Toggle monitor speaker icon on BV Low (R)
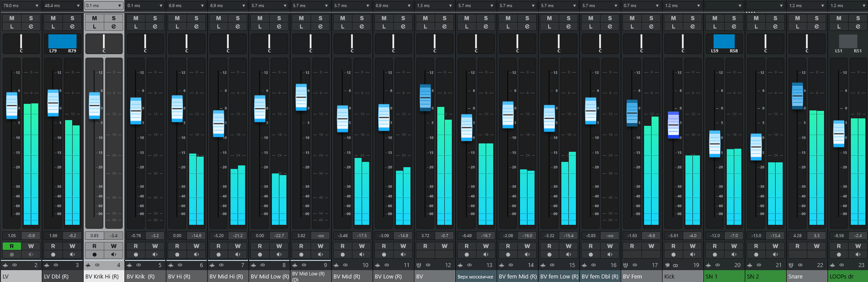This screenshot has width=868, height=282. [403, 254]
